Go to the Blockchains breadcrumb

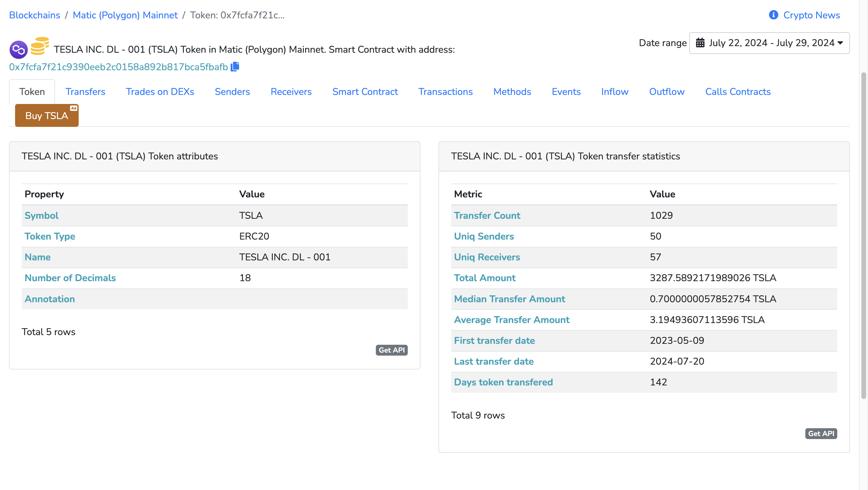click(x=35, y=15)
